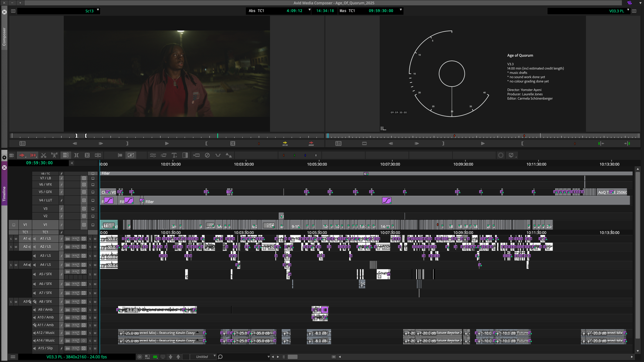Click the Lift/Extract weightlifter icon in timeline toolbar

point(54,155)
